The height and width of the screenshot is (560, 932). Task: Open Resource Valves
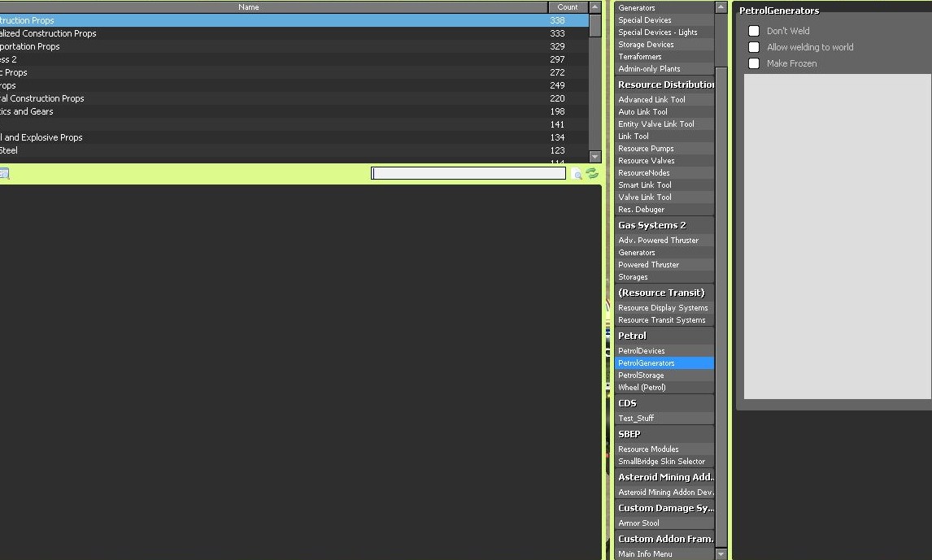(664, 160)
